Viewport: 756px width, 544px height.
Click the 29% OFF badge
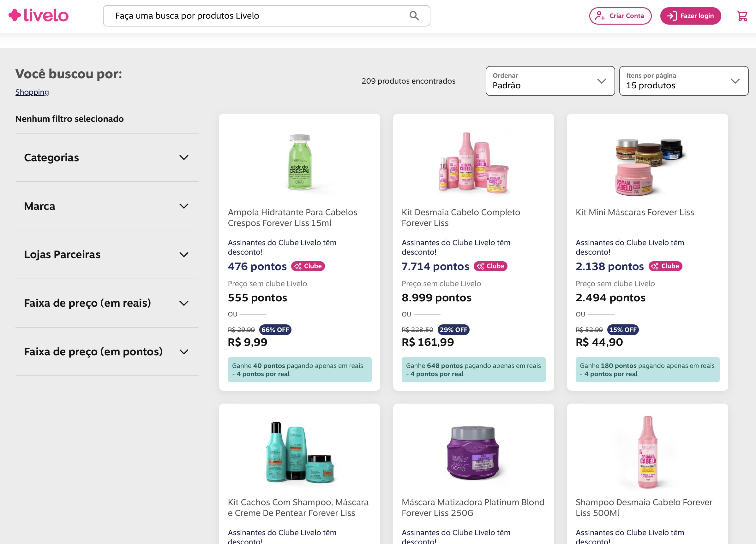[453, 330]
